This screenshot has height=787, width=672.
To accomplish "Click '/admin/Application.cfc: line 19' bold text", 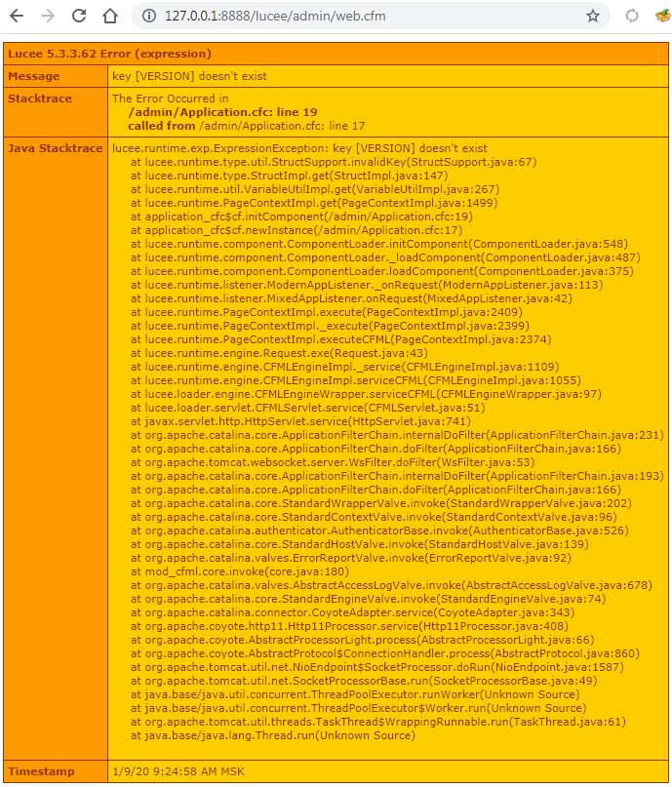I will coord(222,112).
